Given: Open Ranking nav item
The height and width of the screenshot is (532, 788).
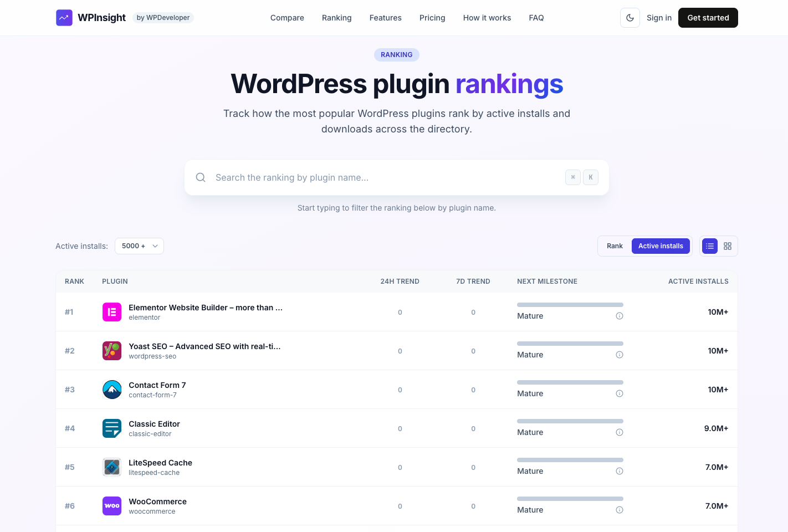Looking at the screenshot, I should coord(337,18).
